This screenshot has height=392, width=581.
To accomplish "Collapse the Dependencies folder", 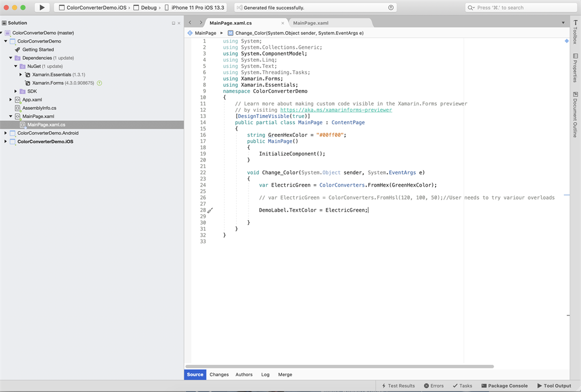I will [x=11, y=58].
